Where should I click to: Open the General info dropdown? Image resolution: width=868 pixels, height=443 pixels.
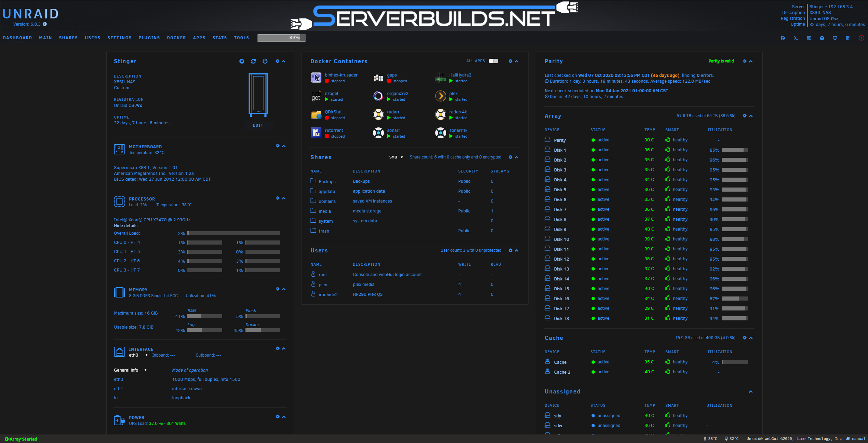[x=130, y=370]
